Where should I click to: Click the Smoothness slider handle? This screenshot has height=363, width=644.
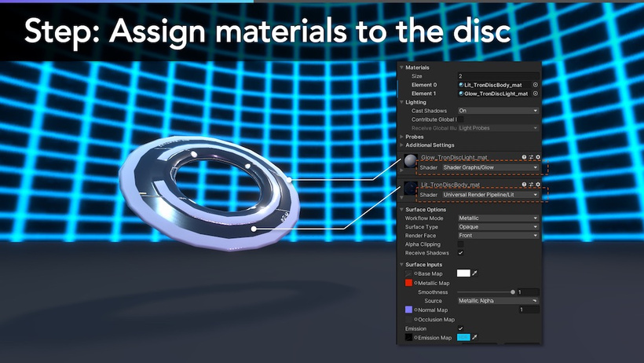[513, 291]
